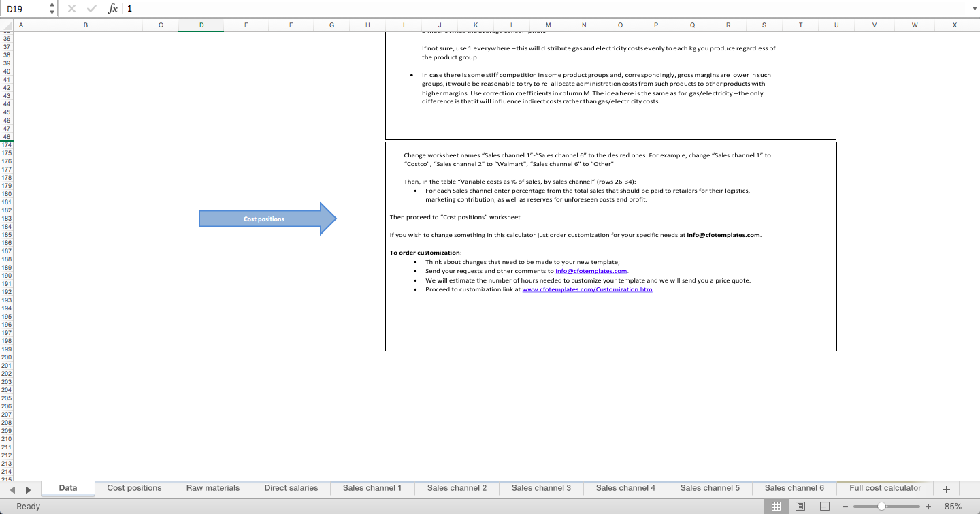The width and height of the screenshot is (980, 514).
Task: Confirm the entry with the checkmark icon
Action: pyautogui.click(x=92, y=9)
